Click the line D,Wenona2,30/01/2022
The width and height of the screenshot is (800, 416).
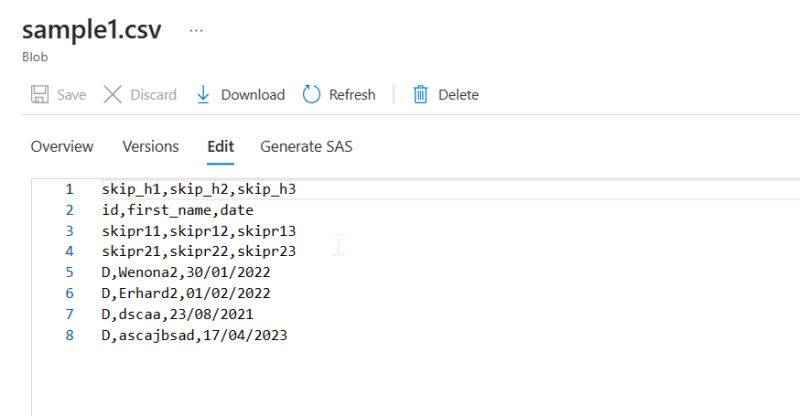pos(186,272)
